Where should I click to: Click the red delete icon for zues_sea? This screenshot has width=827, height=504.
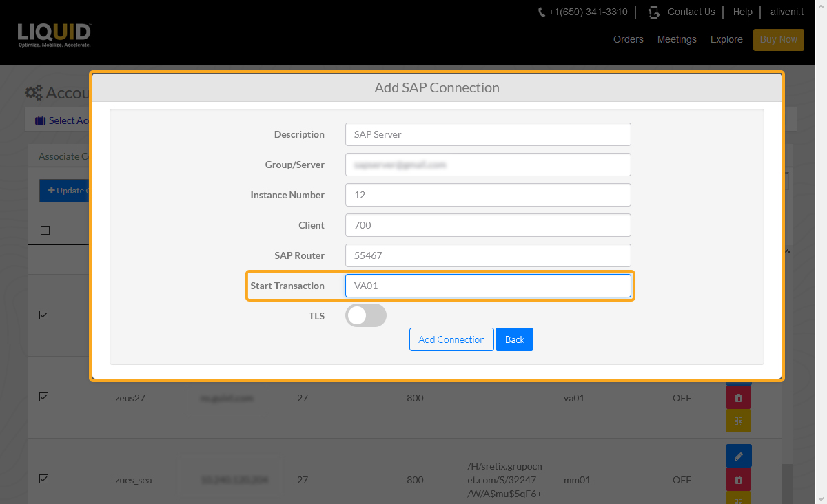[x=738, y=479]
